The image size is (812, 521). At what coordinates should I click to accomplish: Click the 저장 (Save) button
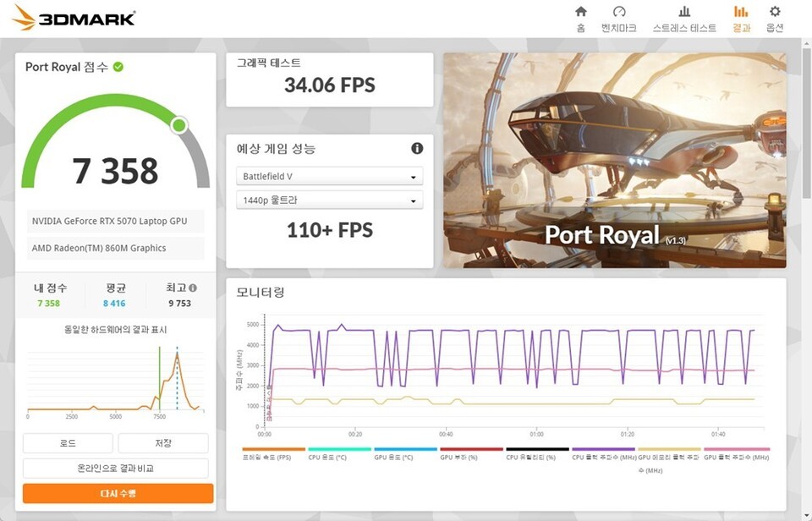pyautogui.click(x=165, y=442)
